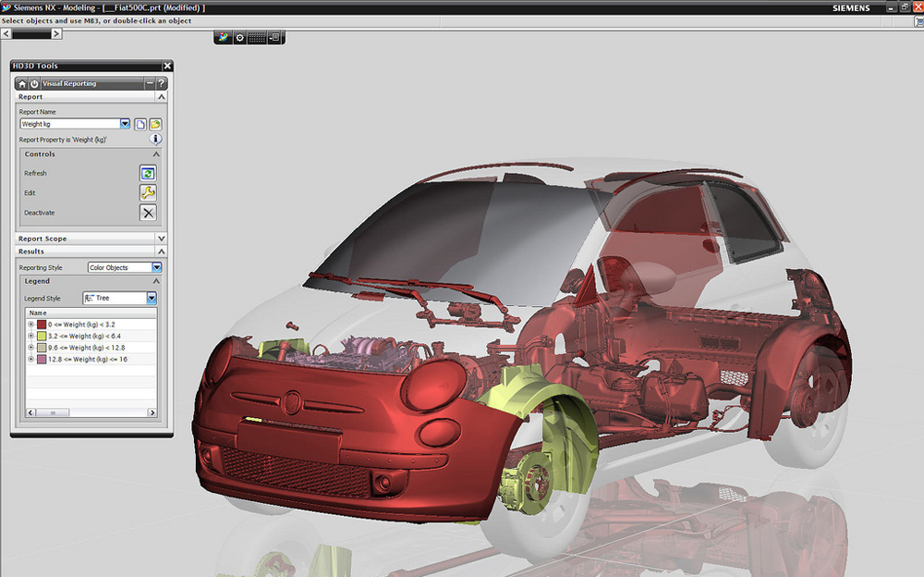Show report property information
Viewport: 924px width, 577px height.
click(155, 140)
